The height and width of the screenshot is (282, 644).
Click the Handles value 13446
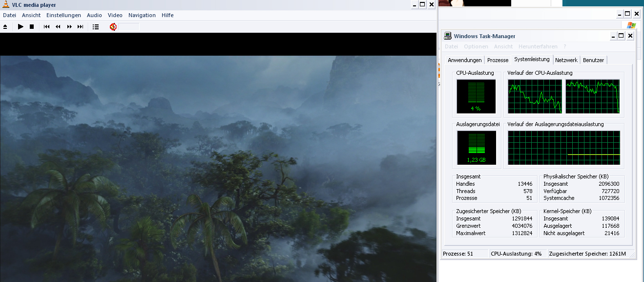click(525, 184)
